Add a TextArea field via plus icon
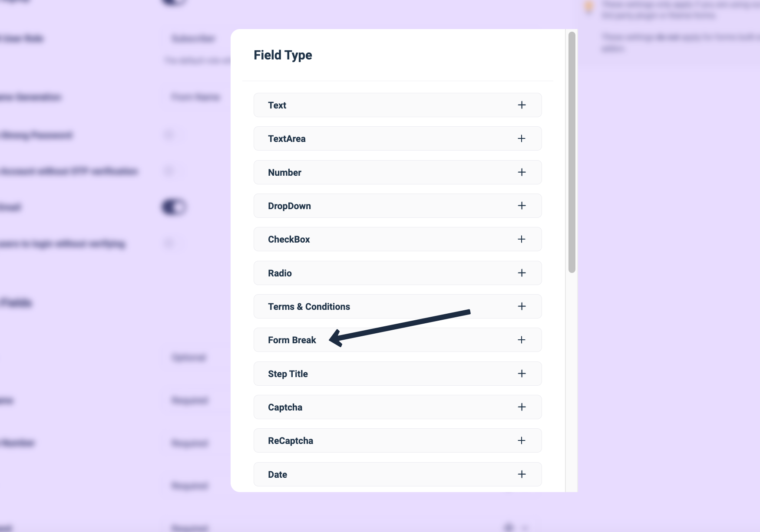The image size is (760, 532). point(522,138)
